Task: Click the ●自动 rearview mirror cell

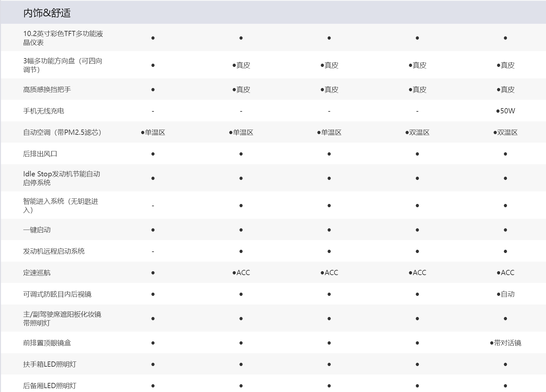Action: tap(505, 294)
